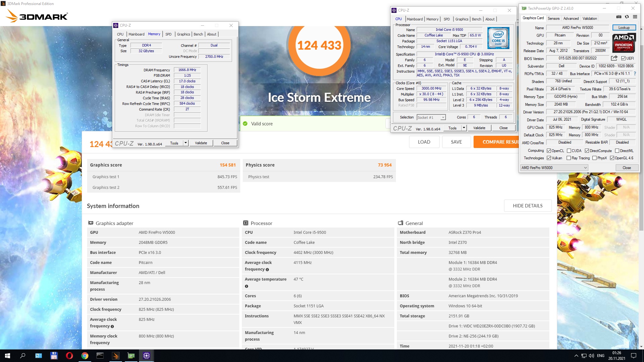
Task: Select the Mainboard tab in right CPU-Z window
Action: (x=415, y=19)
